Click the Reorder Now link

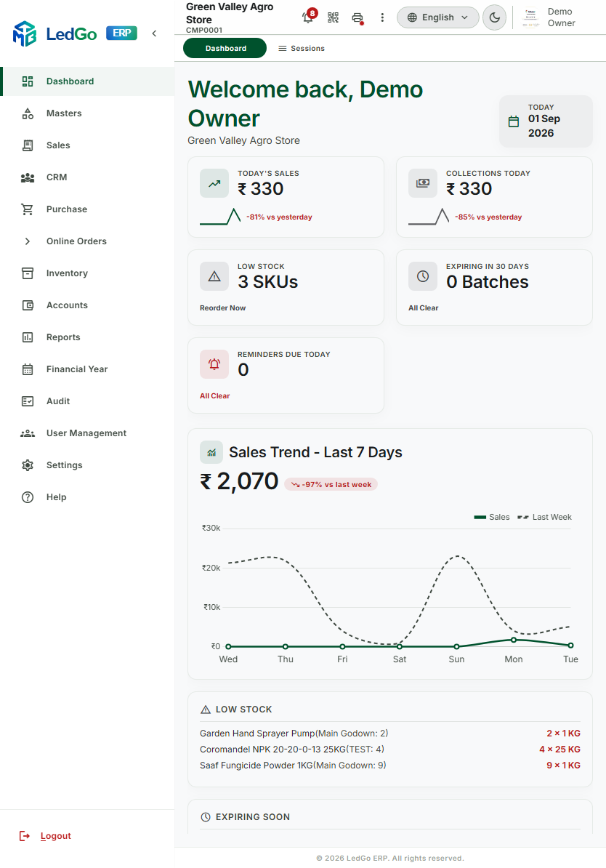222,308
